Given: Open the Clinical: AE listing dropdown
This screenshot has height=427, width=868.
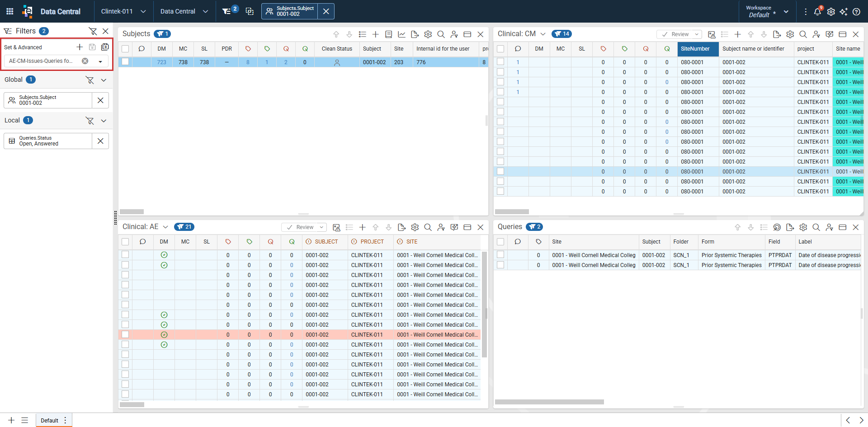Looking at the screenshot, I should point(165,227).
